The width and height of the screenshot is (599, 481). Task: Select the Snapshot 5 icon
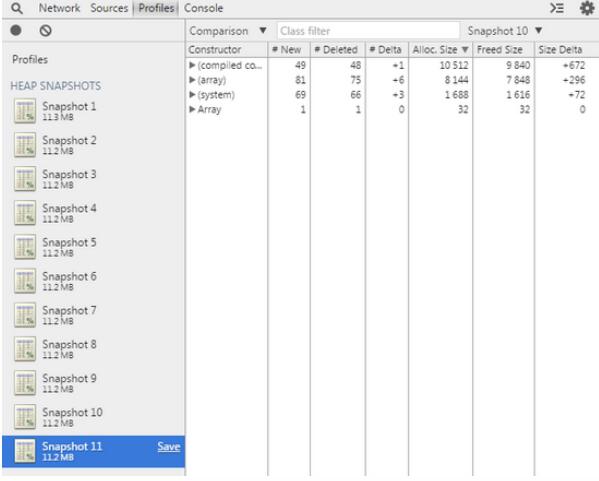point(25,247)
